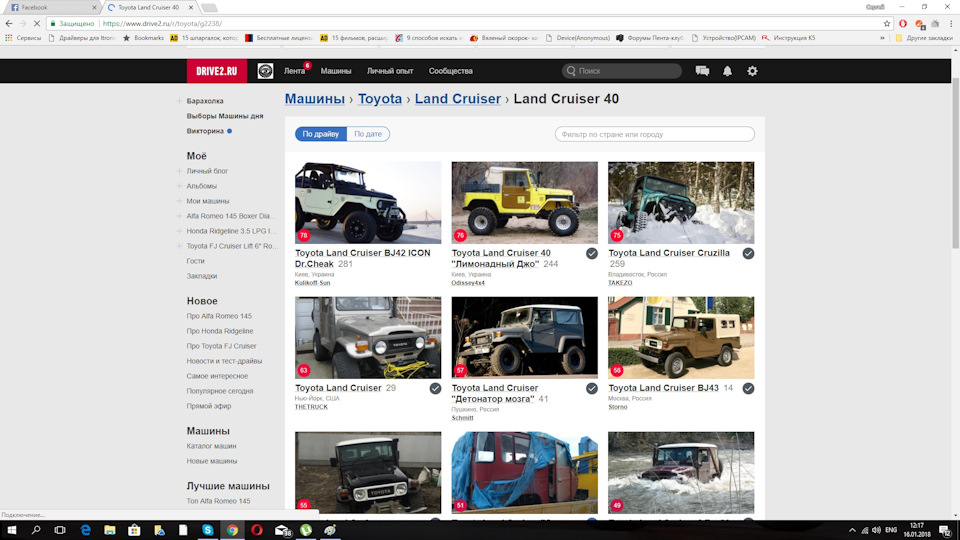This screenshot has height=540, width=960.
Task: Expand Honda Ridgeline 3.5 LPG plus sign
Action: pyautogui.click(x=179, y=231)
